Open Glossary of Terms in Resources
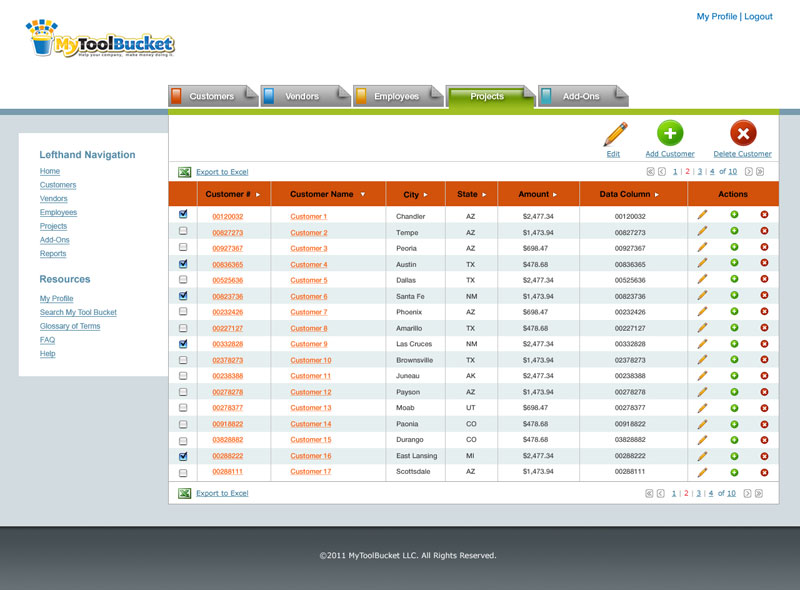 pyautogui.click(x=70, y=326)
